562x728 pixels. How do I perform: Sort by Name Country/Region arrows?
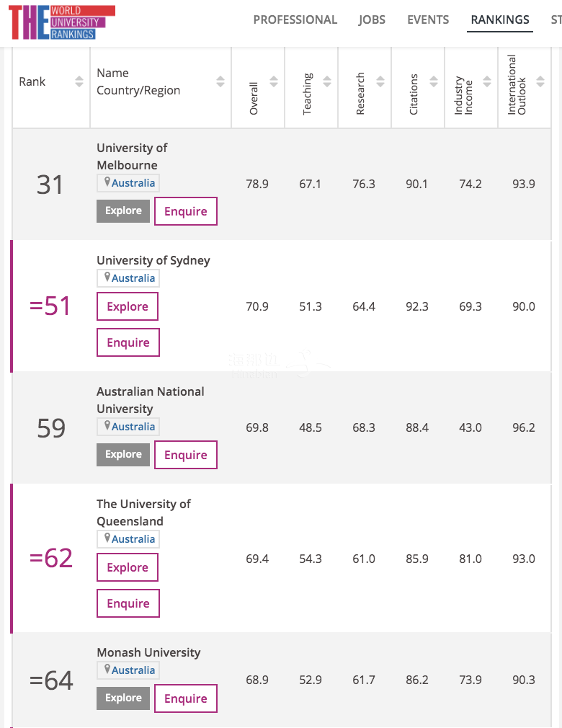coord(220,81)
